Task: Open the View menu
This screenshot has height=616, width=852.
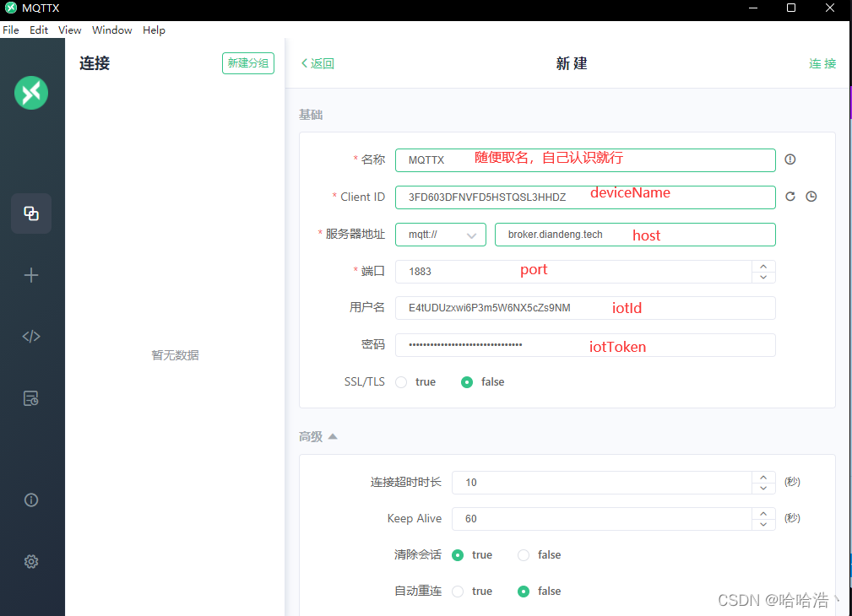Action: coord(69,30)
